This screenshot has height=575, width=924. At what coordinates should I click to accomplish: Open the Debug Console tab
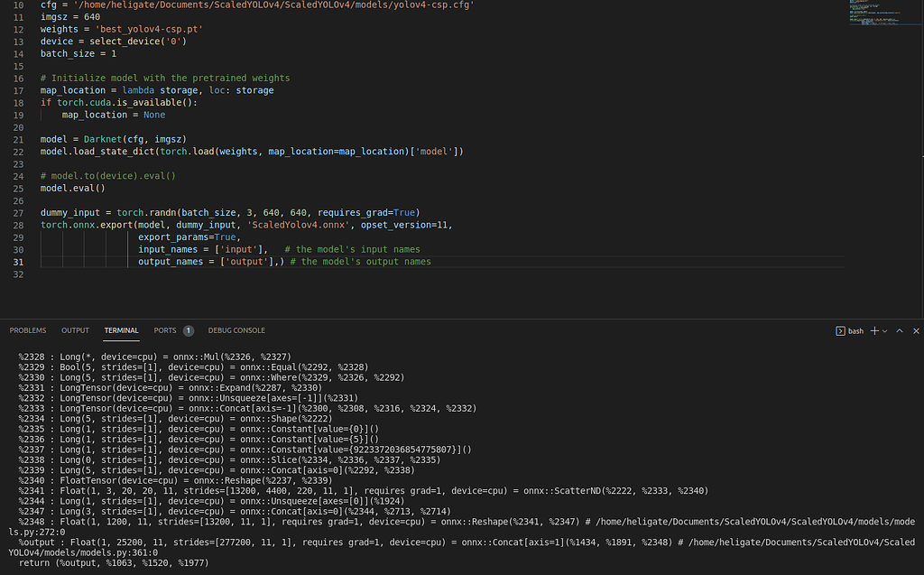coord(236,331)
